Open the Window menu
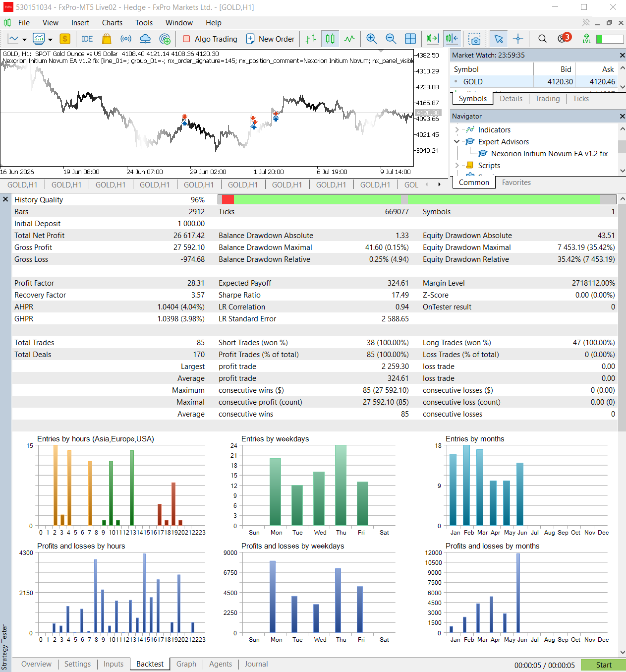626x672 pixels. point(179,23)
